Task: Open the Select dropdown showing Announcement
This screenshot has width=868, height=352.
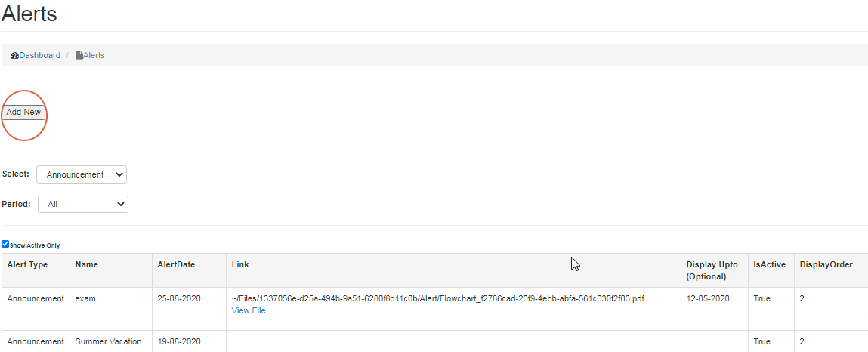Action: click(82, 174)
